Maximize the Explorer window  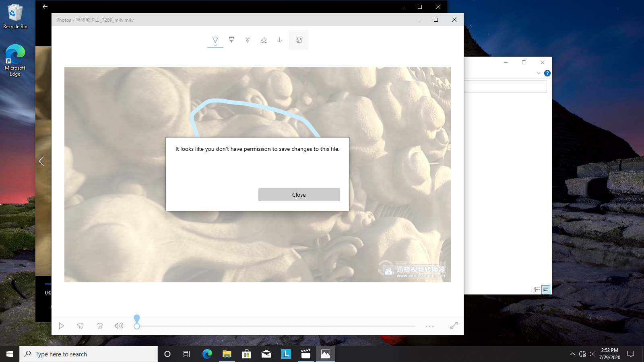point(524,62)
